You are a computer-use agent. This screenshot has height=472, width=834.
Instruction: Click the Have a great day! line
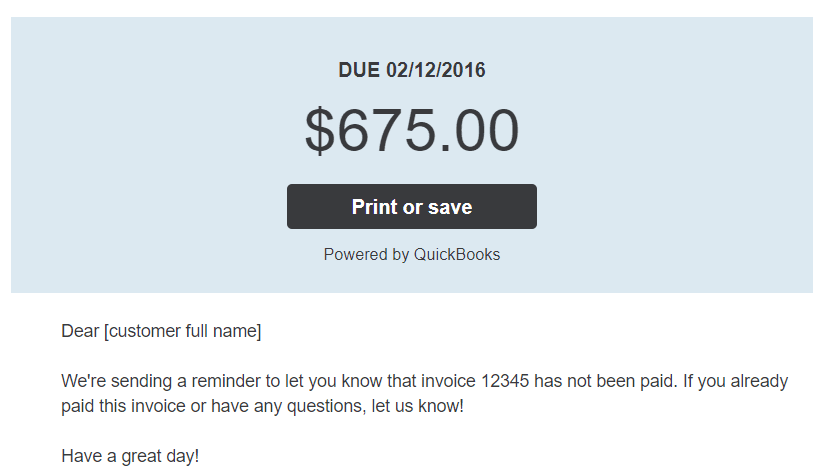(x=130, y=456)
